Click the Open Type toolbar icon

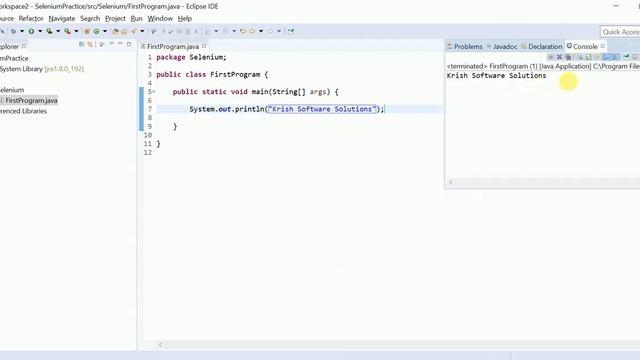pyautogui.click(x=116, y=31)
